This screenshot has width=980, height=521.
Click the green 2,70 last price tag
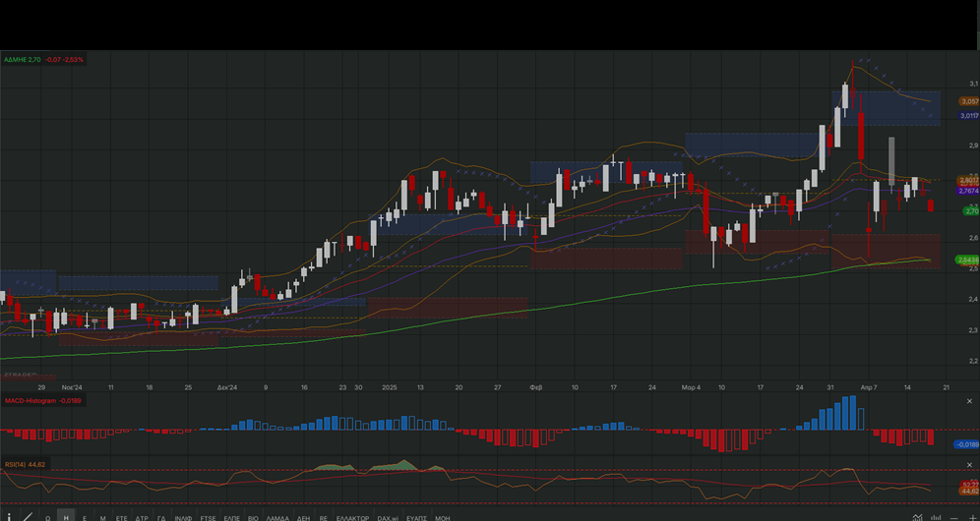(x=972, y=211)
